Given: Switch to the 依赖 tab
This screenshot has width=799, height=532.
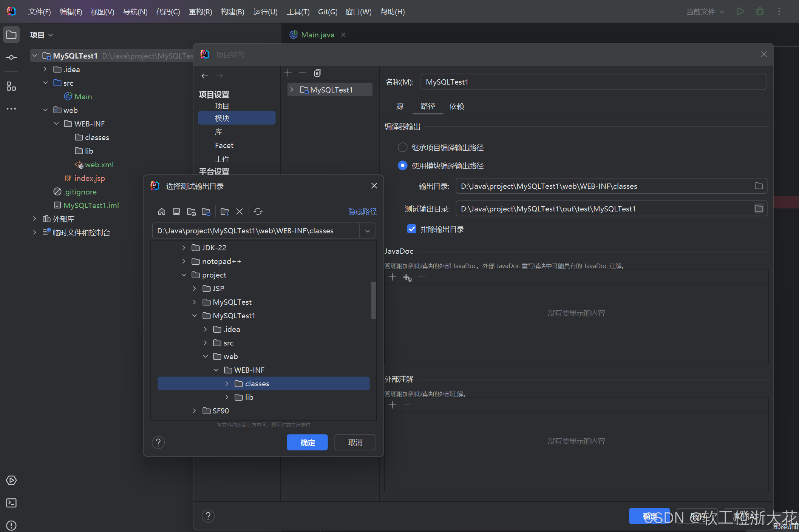Looking at the screenshot, I should click(456, 106).
